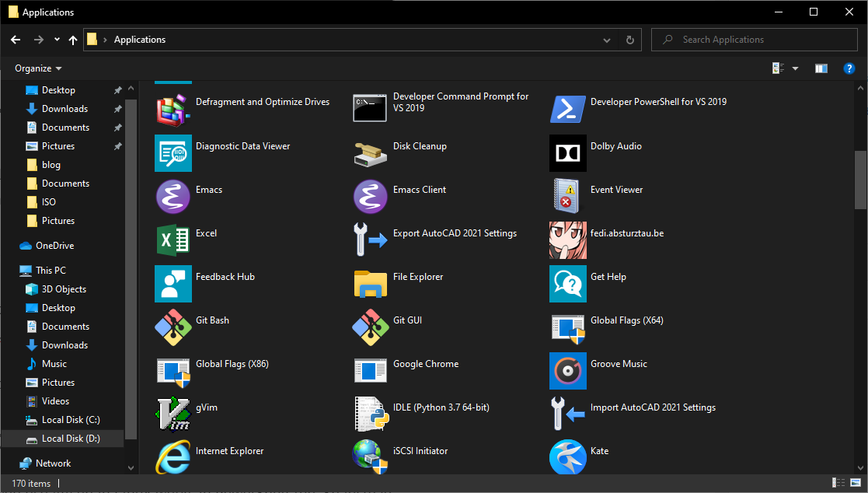
Task: Show recent locations dropdown
Action: pos(57,40)
